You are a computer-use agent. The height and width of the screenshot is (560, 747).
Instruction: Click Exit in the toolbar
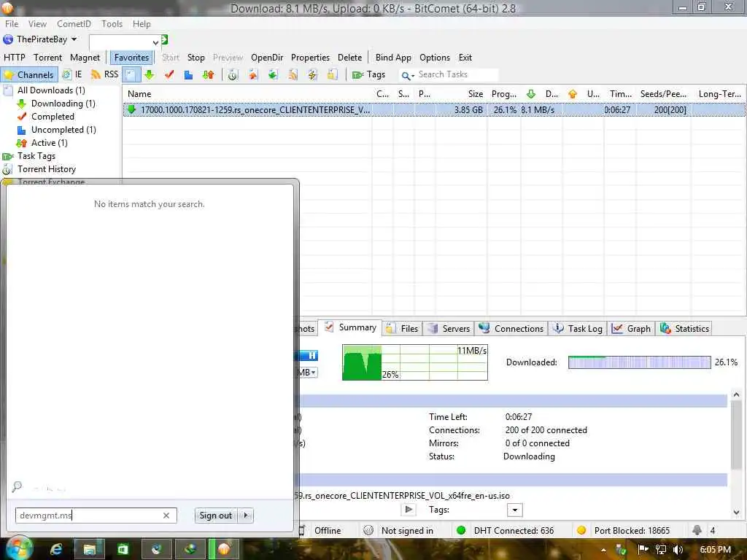[x=465, y=58]
